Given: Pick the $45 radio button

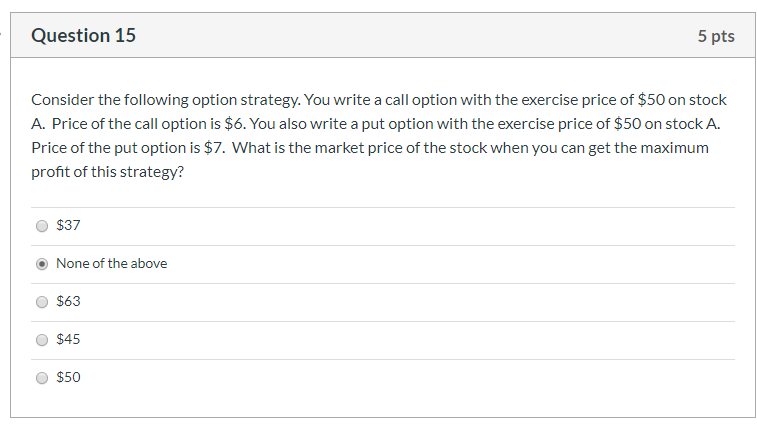Looking at the screenshot, I should (42, 340).
